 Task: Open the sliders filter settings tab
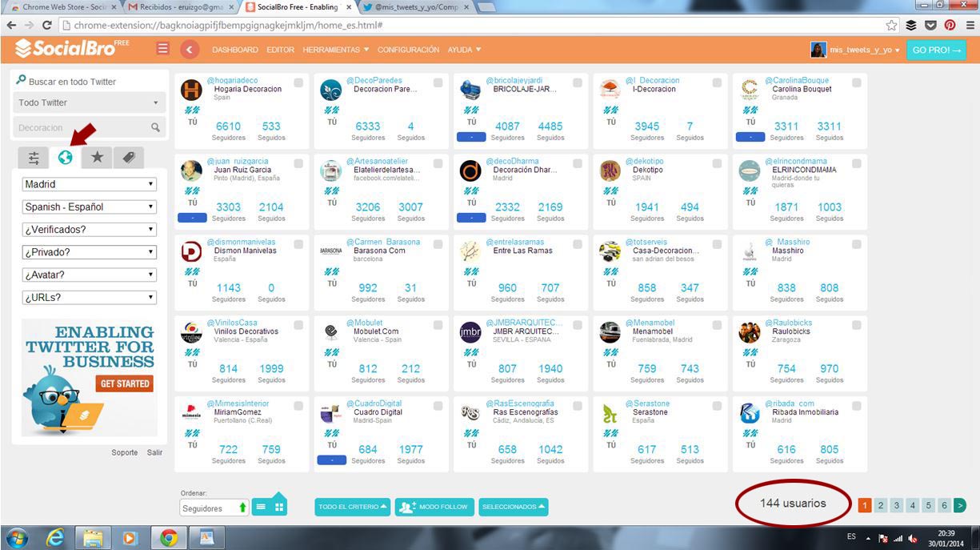pos(34,158)
